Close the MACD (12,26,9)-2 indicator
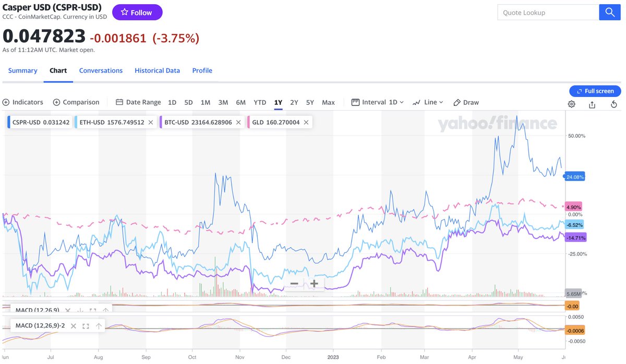Viewport: 626px width, 364px height. 73,326
